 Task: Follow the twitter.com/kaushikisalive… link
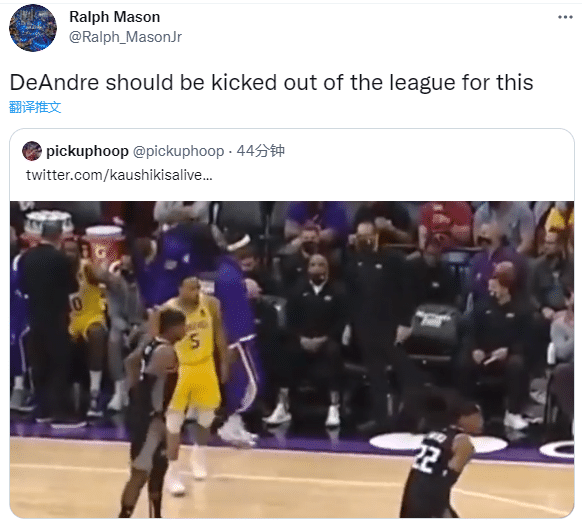[119, 175]
